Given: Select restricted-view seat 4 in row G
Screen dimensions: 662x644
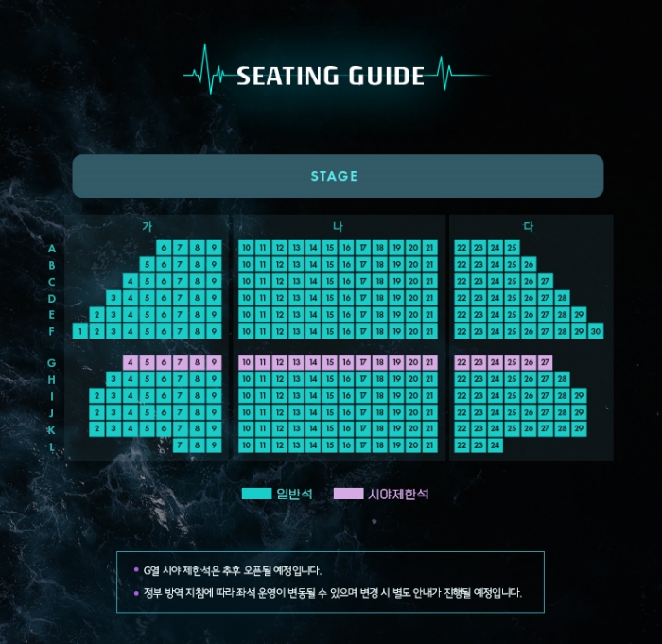Looking at the screenshot, I should point(131,362).
